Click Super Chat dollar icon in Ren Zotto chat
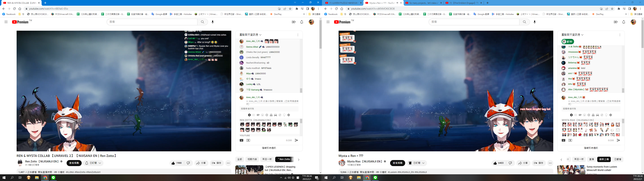The height and width of the screenshot is (181, 644). [x=248, y=140]
